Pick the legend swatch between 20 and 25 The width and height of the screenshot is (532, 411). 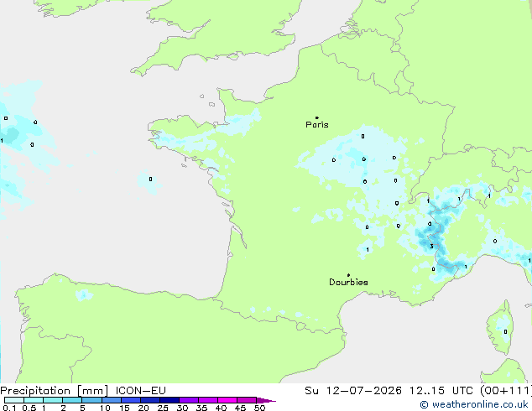(150, 400)
